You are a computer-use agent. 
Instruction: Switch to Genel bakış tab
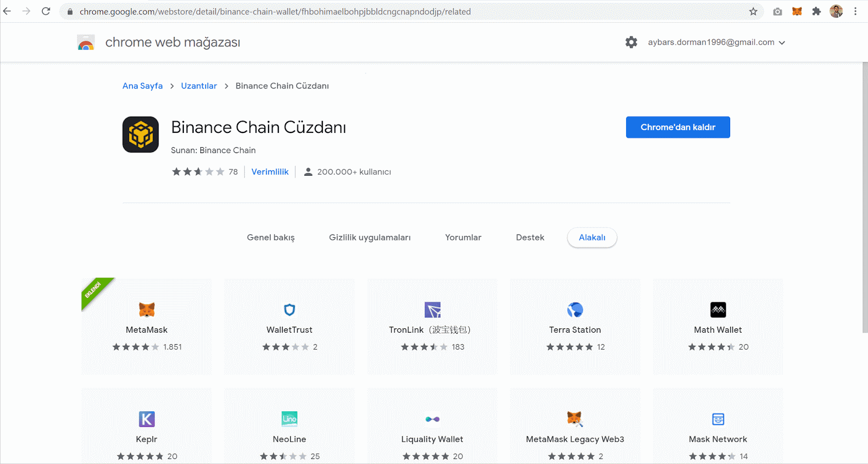point(271,238)
